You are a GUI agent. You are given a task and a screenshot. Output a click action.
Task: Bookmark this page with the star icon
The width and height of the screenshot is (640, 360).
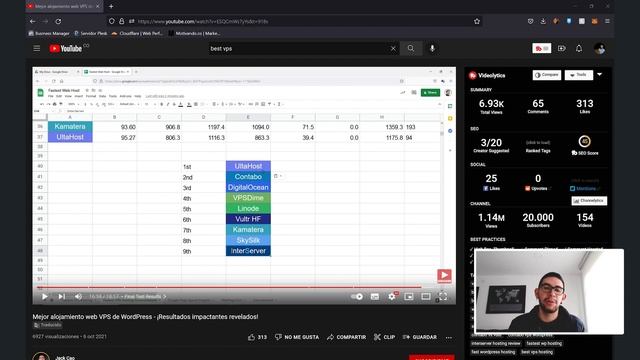[477, 21]
